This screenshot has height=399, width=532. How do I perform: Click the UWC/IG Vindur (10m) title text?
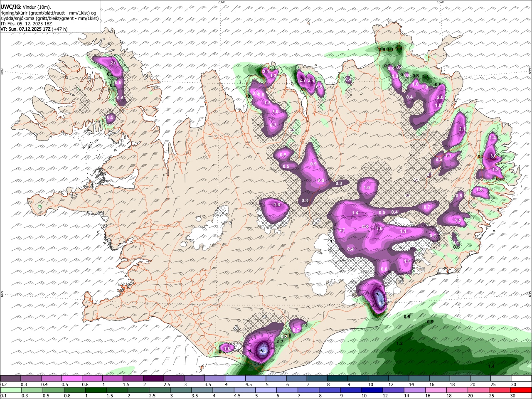point(26,7)
